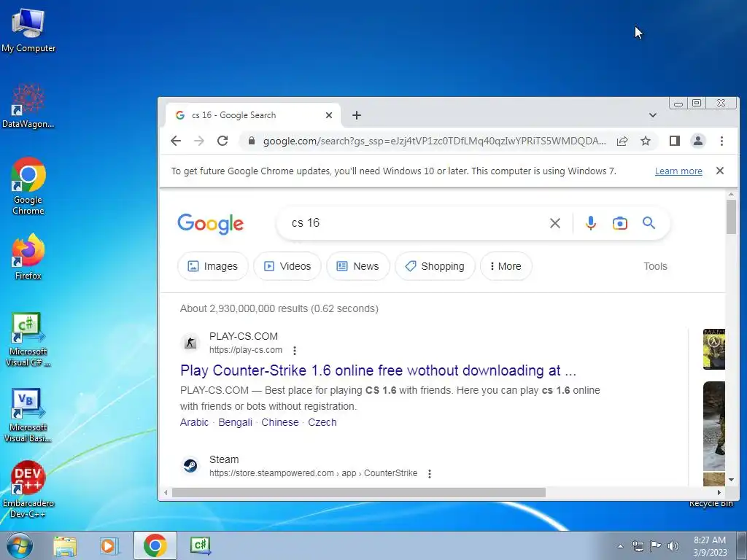Screen dimensions: 747x560
Task: Select the DataWagon desktop shortcut
Action: [x=28, y=106]
